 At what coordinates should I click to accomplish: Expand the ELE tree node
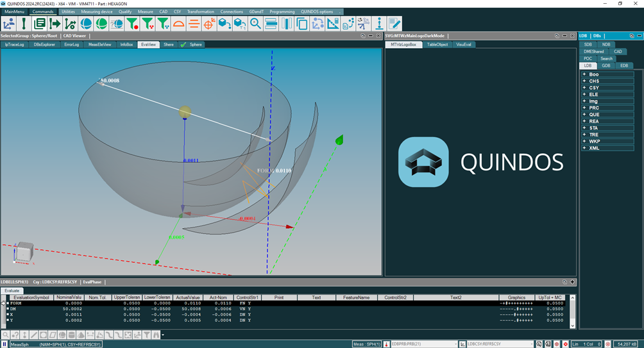584,94
